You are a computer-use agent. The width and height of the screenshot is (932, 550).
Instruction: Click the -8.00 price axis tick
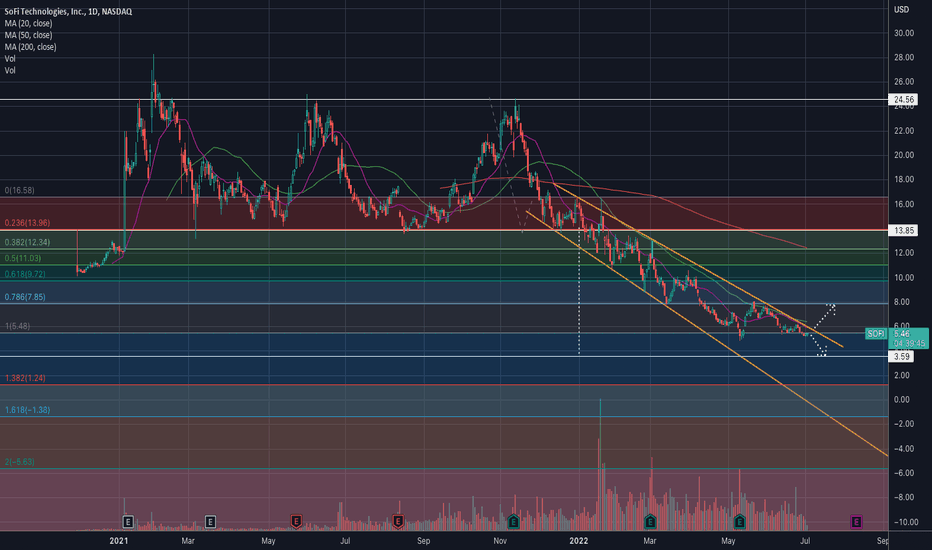point(902,498)
